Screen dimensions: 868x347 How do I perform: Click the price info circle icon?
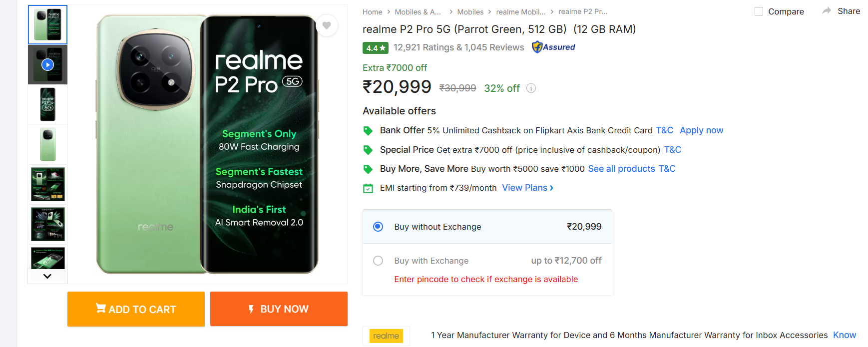pos(531,88)
